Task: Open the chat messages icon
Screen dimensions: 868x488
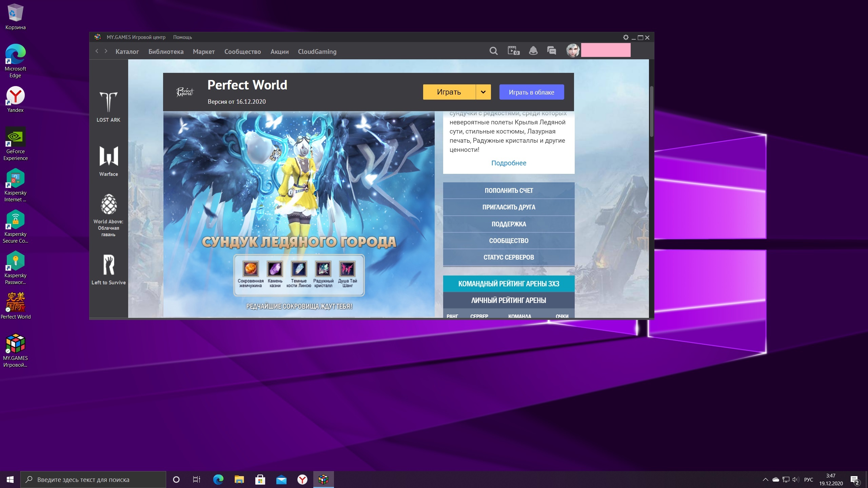Action: [552, 51]
